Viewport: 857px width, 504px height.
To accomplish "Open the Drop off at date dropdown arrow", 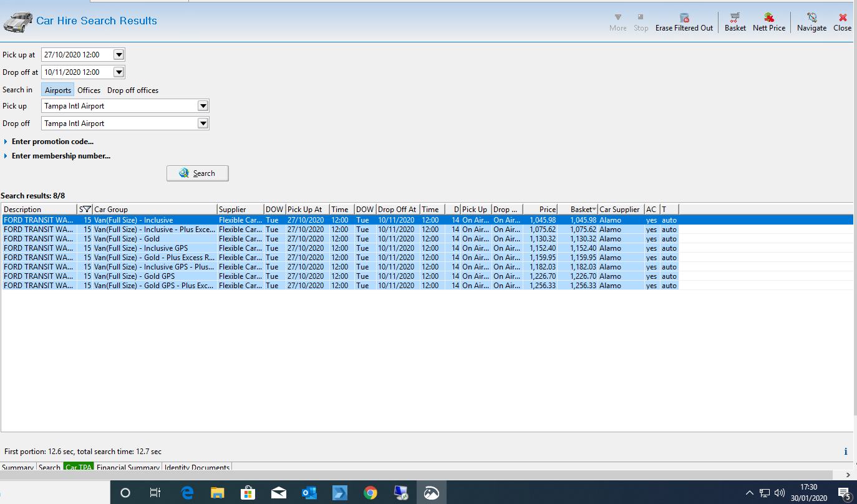I will pyautogui.click(x=119, y=72).
